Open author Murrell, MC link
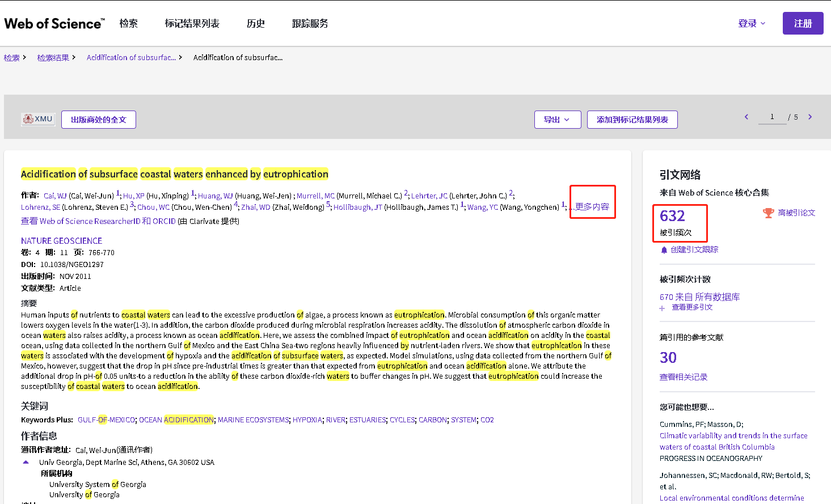Viewport: 831px width, 504px height. 315,196
